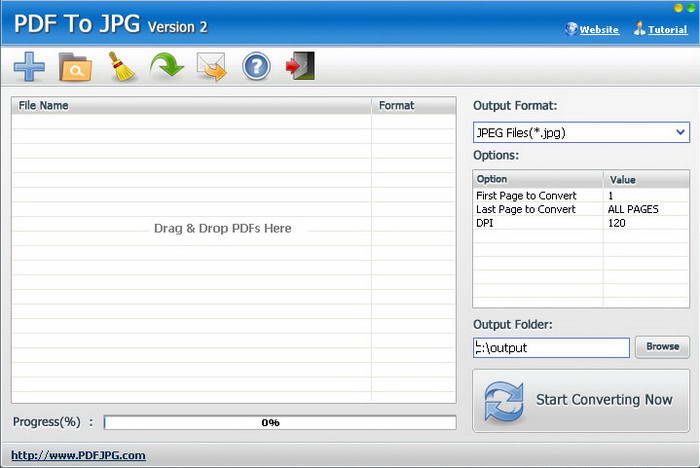Visit the http://www.PDFJPG.com link
700x468 pixels.
pos(78,455)
